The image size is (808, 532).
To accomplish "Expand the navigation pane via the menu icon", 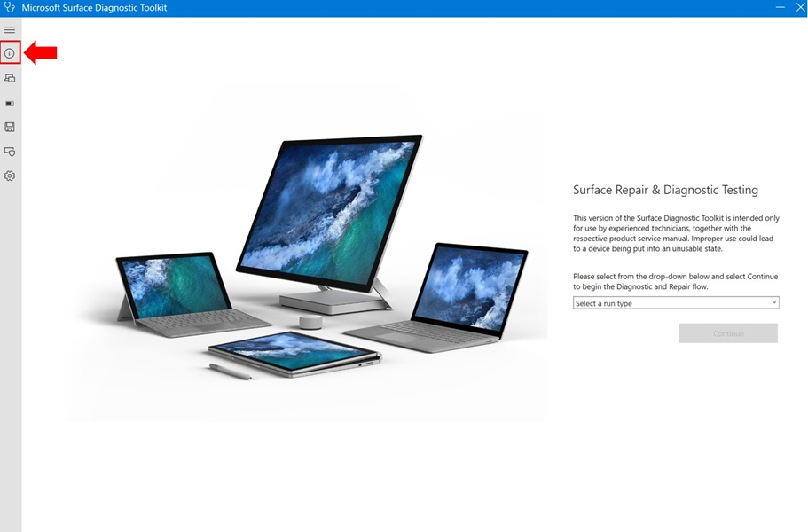I will (10, 29).
